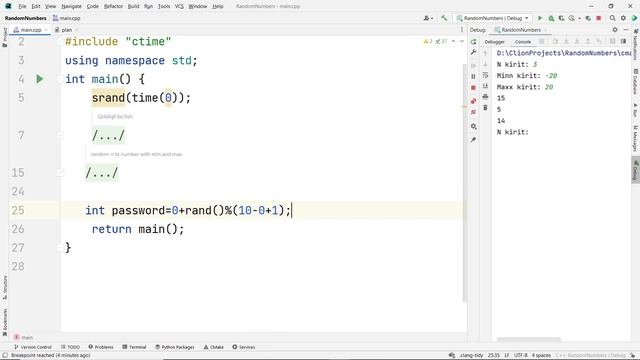The height and width of the screenshot is (360, 640).
Task: Stop the process using toolbar red square
Action: pos(598,18)
